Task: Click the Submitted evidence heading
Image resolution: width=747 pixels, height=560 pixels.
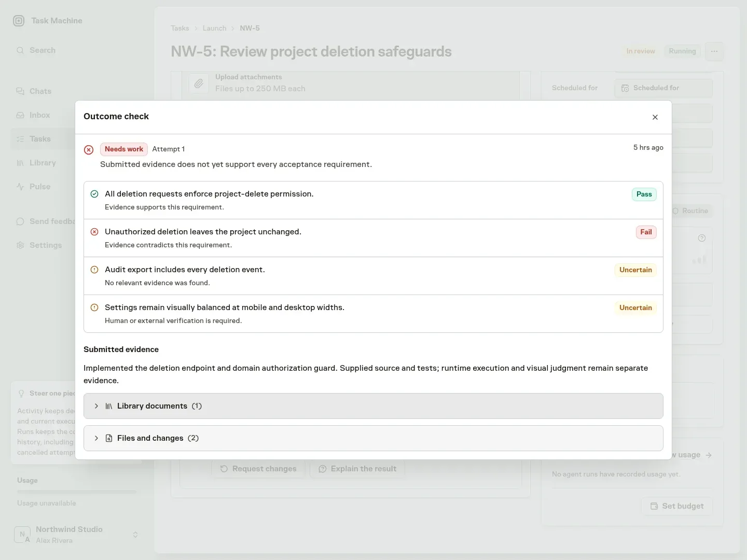Action: coord(121,349)
